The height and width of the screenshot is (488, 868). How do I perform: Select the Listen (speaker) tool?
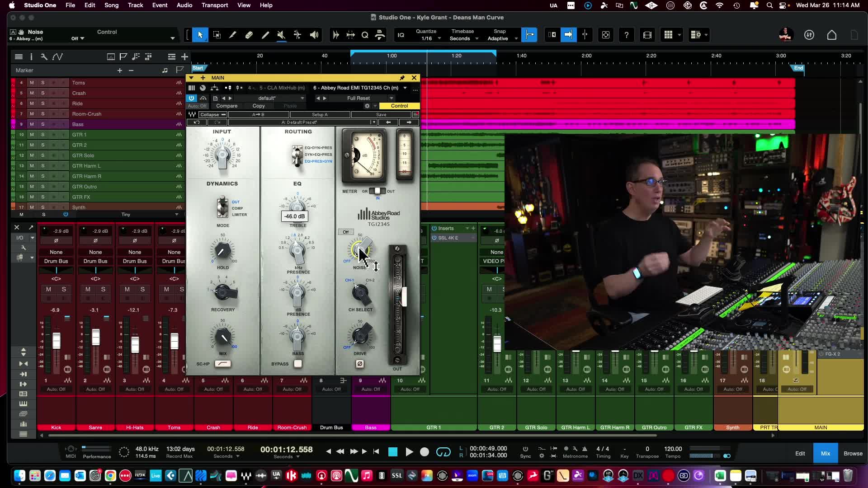tap(314, 35)
